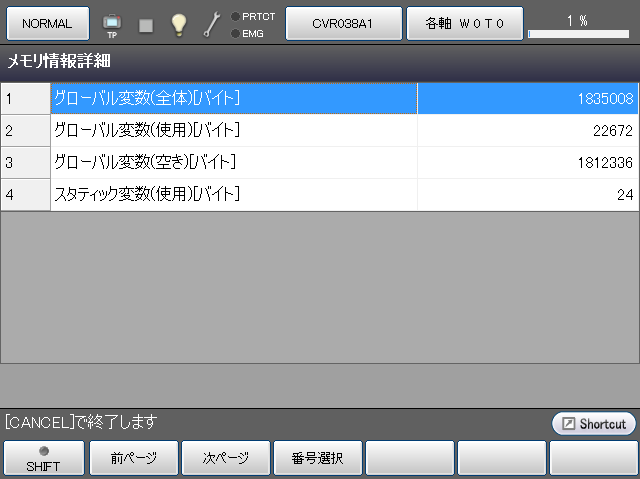The height and width of the screenshot is (479, 640).
Task: Open the CVR038A1 robot selector
Action: [343, 23]
